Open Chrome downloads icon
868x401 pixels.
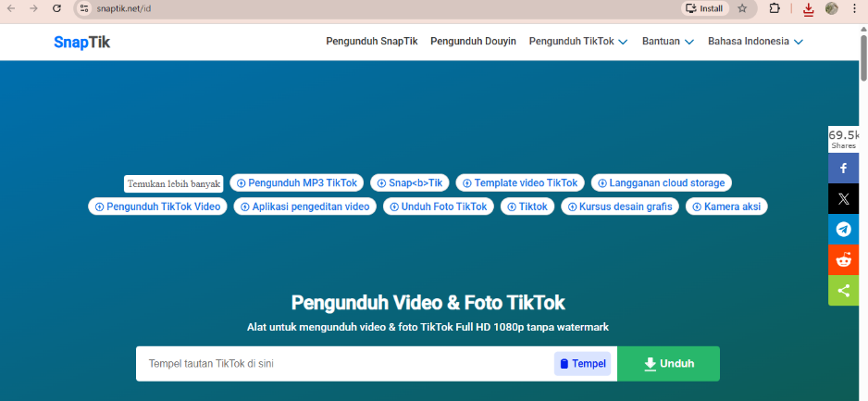808,8
